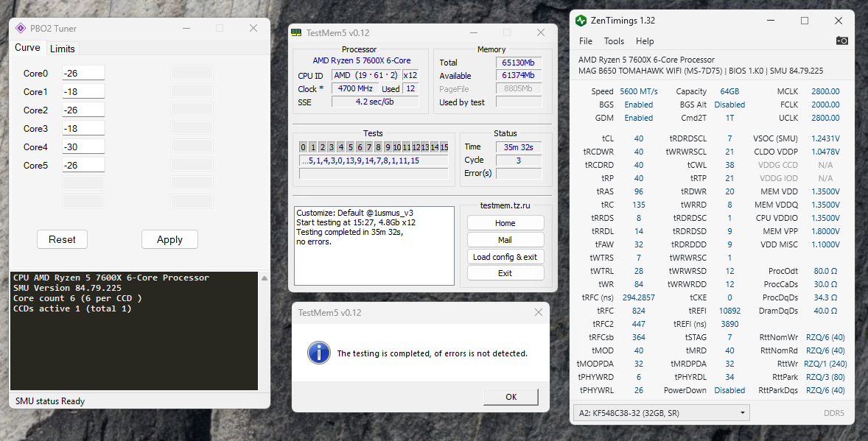The image size is (868, 441).
Task: Click the tCL value 40
Action: 639,138
